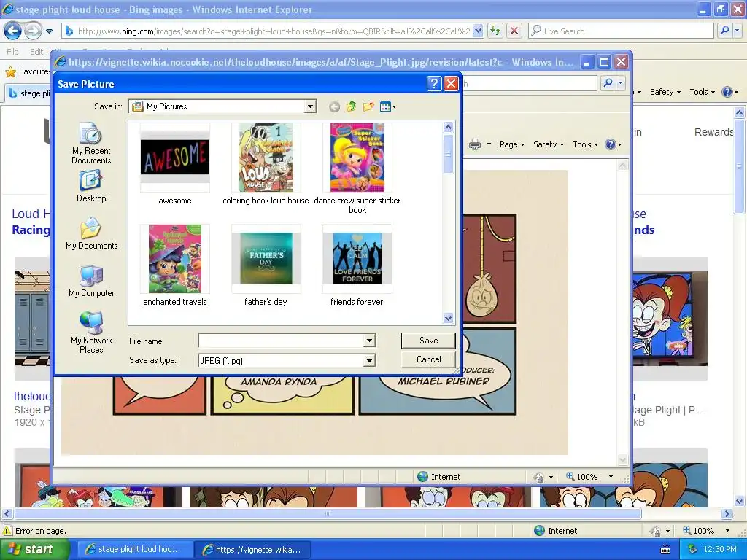The width and height of the screenshot is (747, 560).
Task: Open the Safety menu in main IE window
Action: (665, 92)
